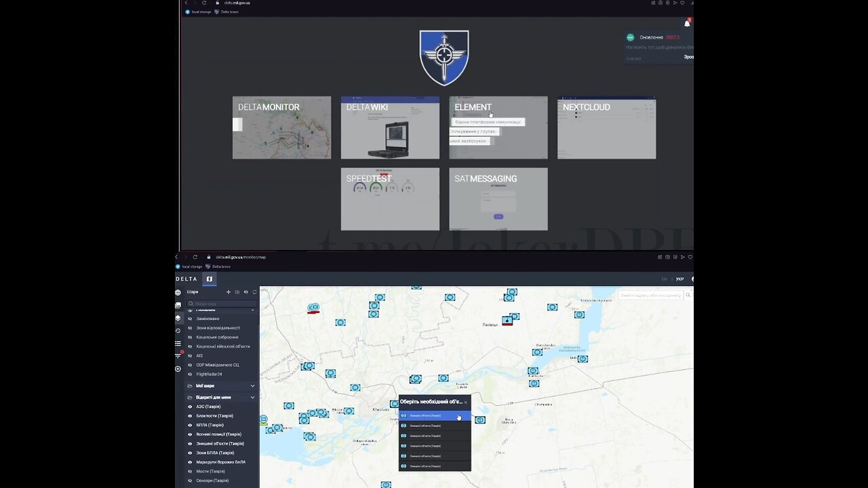
Task: Open the DELTA MONITOR tile
Action: [282, 127]
